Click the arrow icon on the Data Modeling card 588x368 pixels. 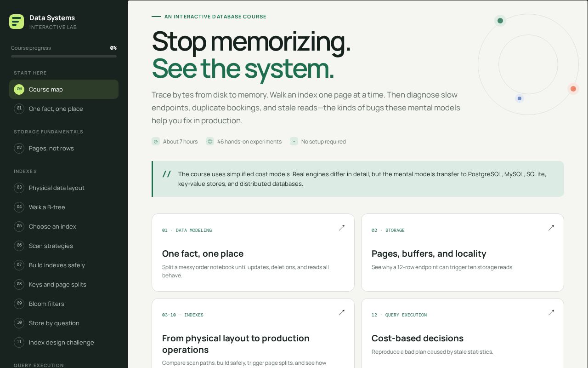[342, 228]
